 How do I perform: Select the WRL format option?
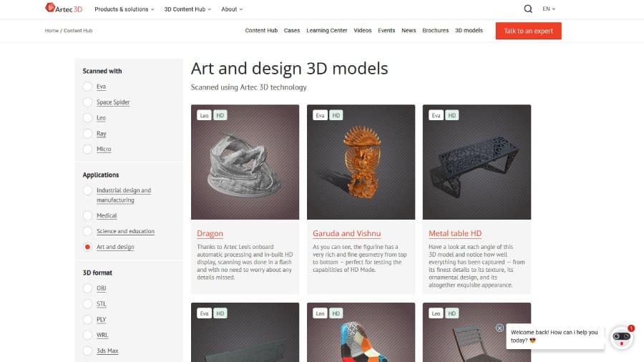pyautogui.click(x=87, y=335)
